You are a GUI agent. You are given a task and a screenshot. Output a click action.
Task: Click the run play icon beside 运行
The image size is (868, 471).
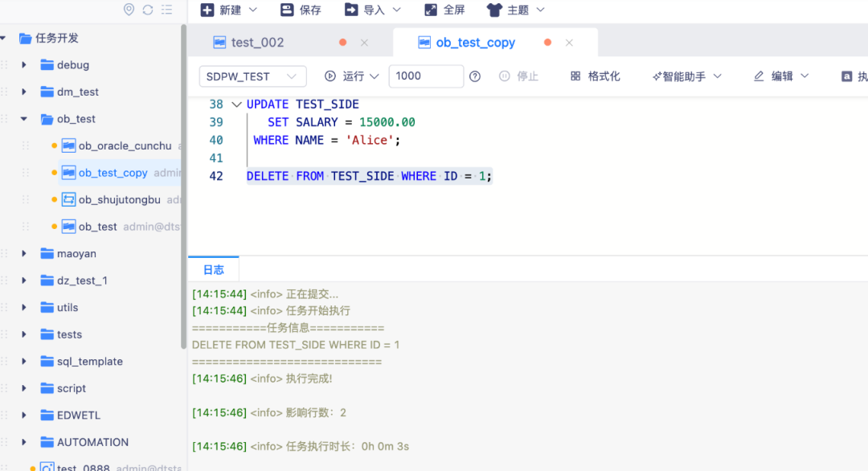pyautogui.click(x=330, y=76)
